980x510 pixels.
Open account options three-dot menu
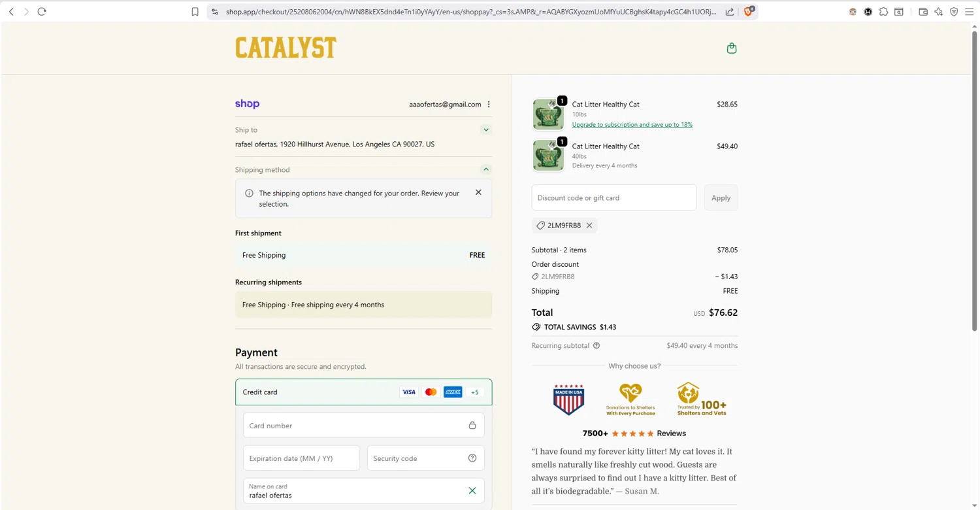(x=489, y=104)
